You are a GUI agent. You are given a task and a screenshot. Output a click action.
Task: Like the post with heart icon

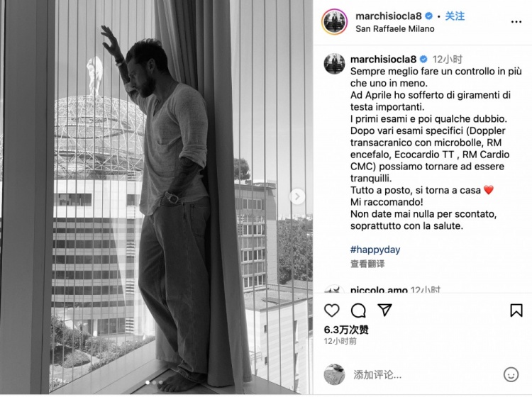click(331, 311)
